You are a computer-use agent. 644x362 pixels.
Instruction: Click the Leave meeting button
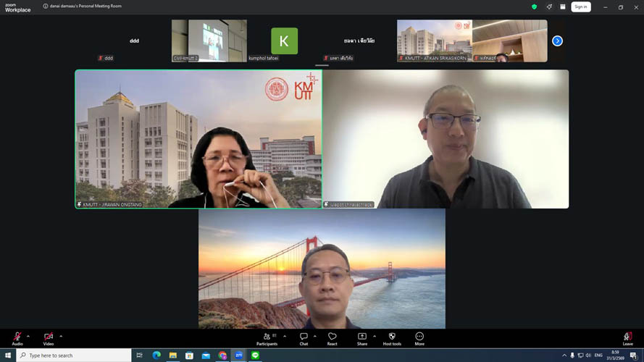[x=627, y=338]
